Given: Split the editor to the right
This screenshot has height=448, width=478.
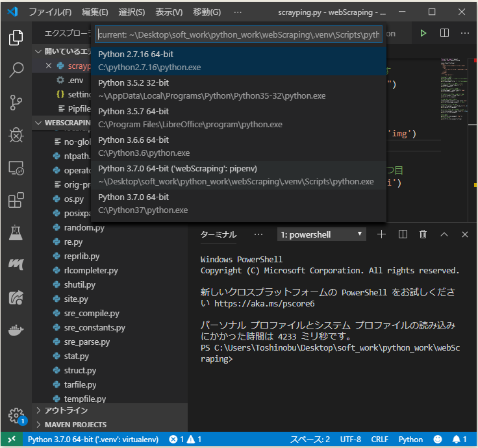Looking at the screenshot, I should click(x=444, y=33).
